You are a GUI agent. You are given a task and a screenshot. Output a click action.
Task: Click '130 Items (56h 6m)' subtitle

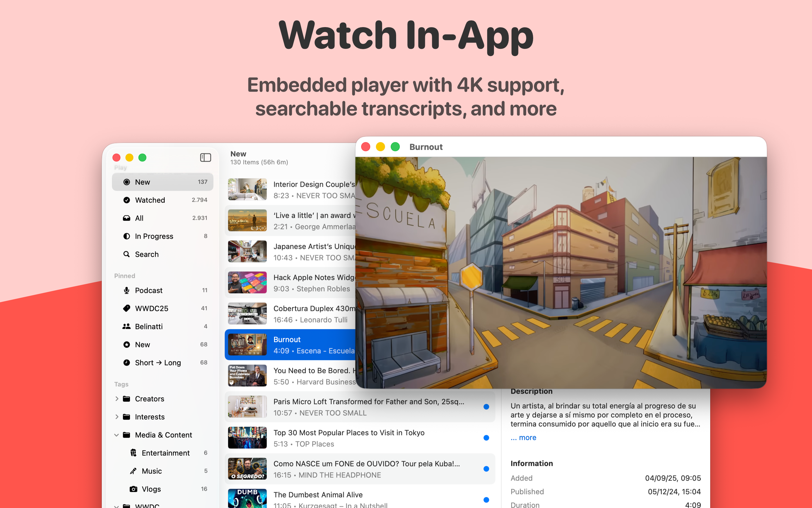click(259, 162)
